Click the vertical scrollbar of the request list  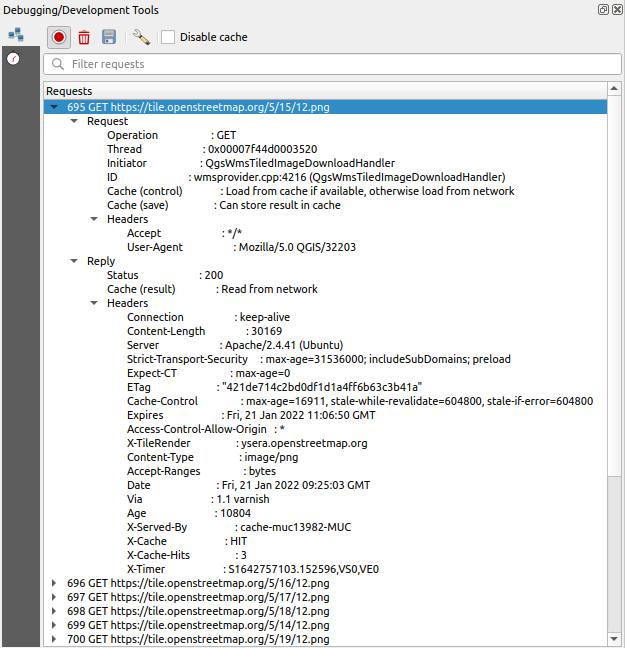tap(614, 300)
